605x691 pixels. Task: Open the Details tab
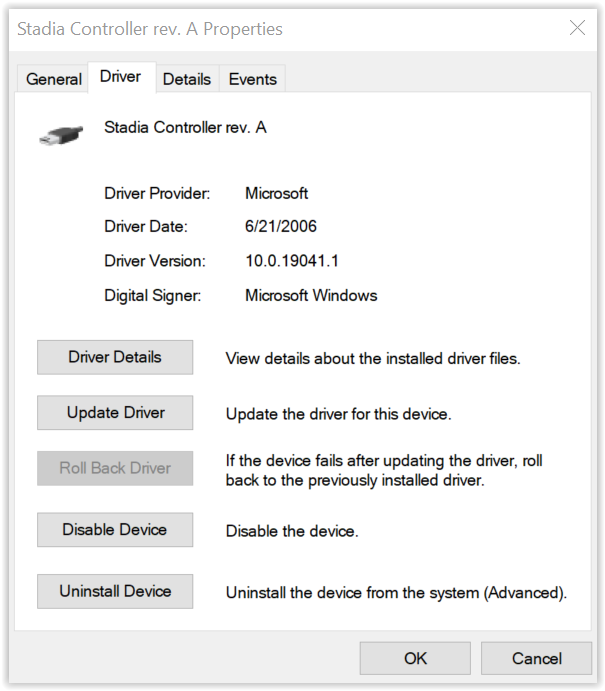tap(187, 79)
